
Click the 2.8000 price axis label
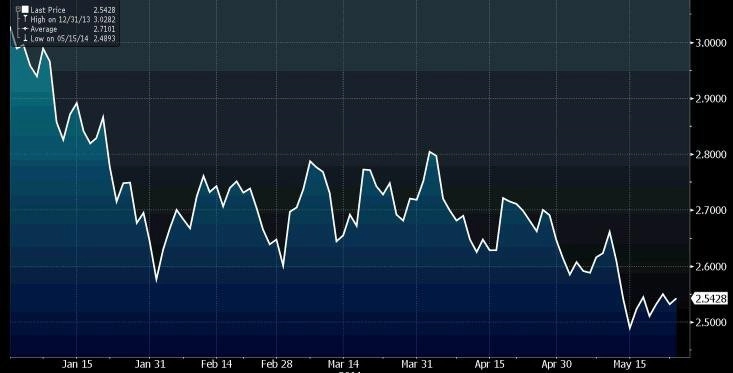click(711, 155)
